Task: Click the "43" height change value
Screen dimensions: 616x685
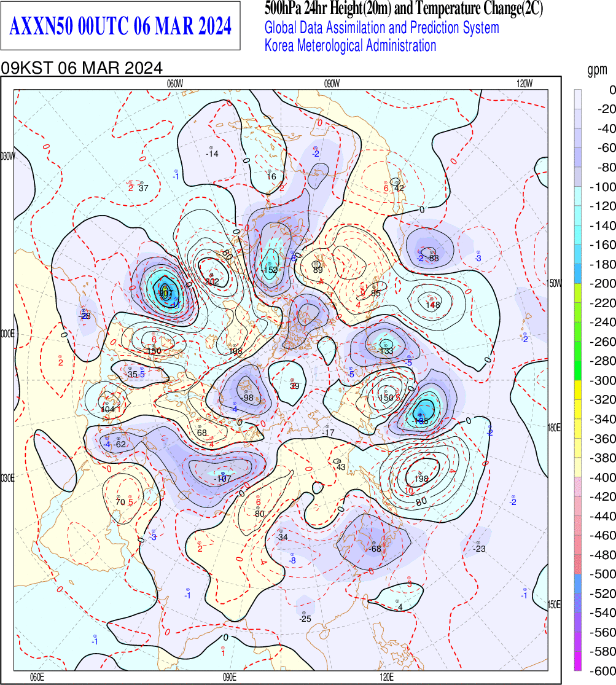Action: coord(341,468)
